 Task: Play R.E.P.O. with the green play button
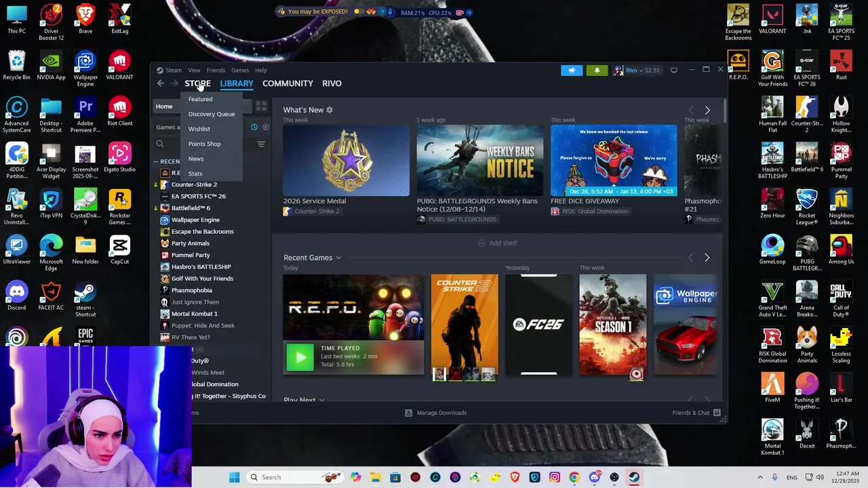[300, 357]
